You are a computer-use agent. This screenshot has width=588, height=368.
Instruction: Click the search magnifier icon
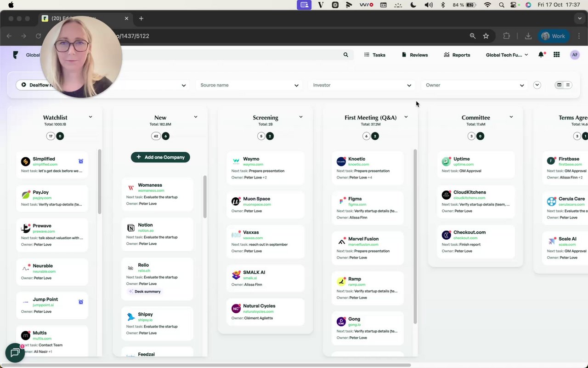tap(346, 55)
